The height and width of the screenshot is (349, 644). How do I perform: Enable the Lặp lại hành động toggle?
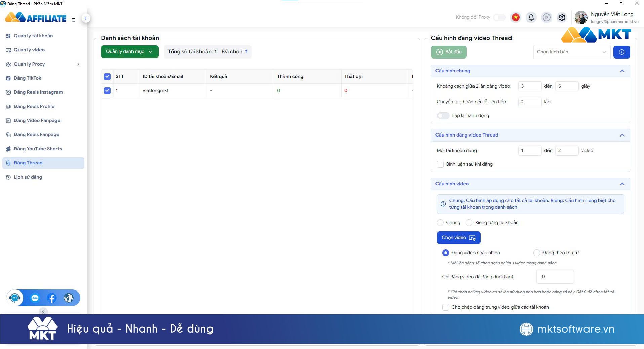click(x=443, y=116)
